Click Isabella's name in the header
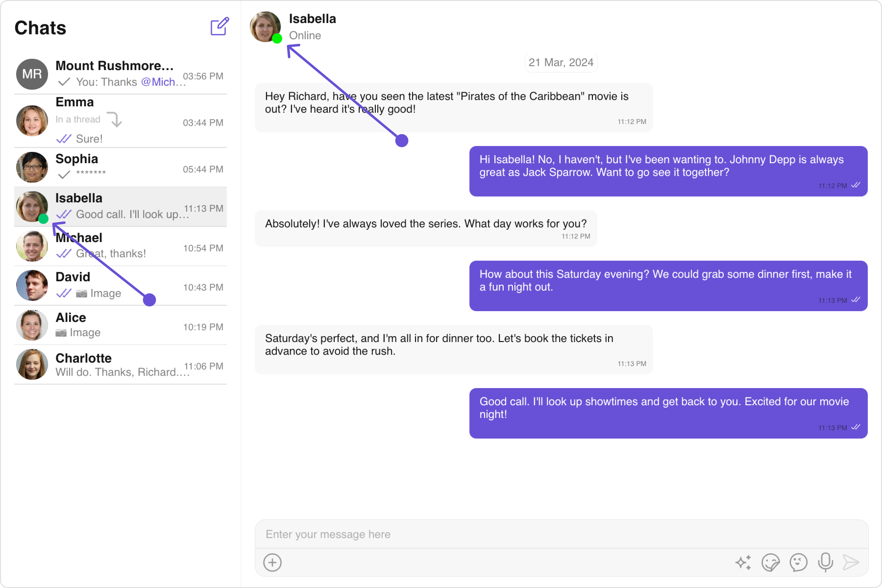 coord(312,19)
